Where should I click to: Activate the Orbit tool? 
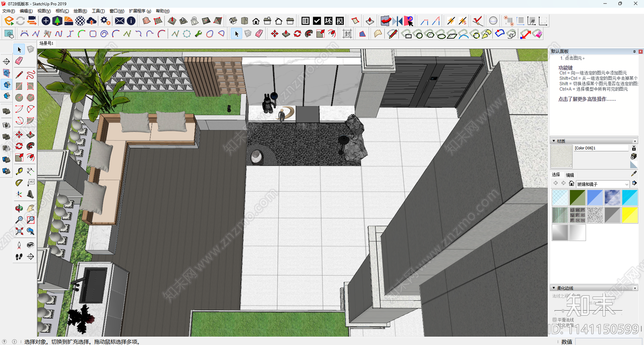[19, 208]
